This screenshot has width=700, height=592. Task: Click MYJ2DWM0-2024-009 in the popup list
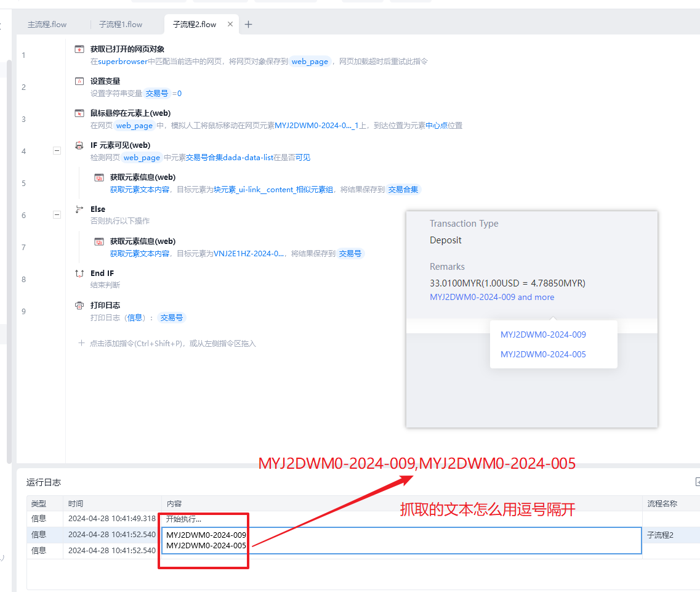(543, 335)
